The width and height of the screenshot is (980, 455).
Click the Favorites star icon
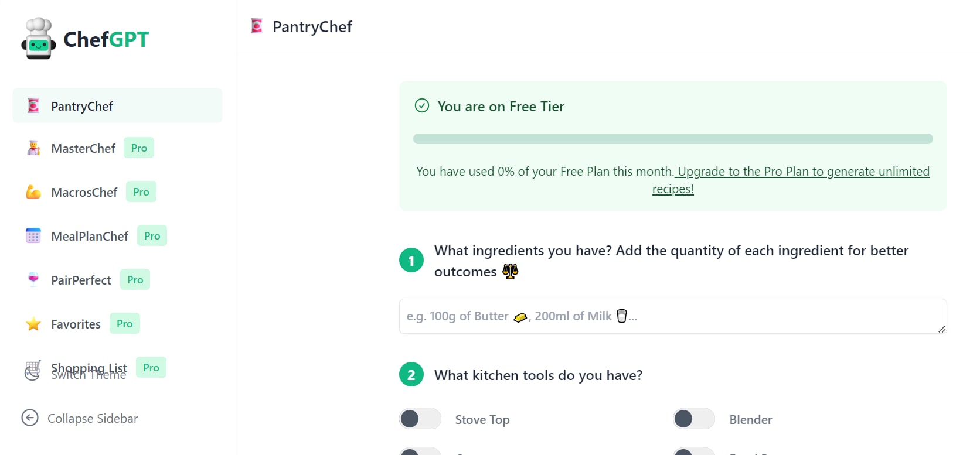tap(33, 324)
